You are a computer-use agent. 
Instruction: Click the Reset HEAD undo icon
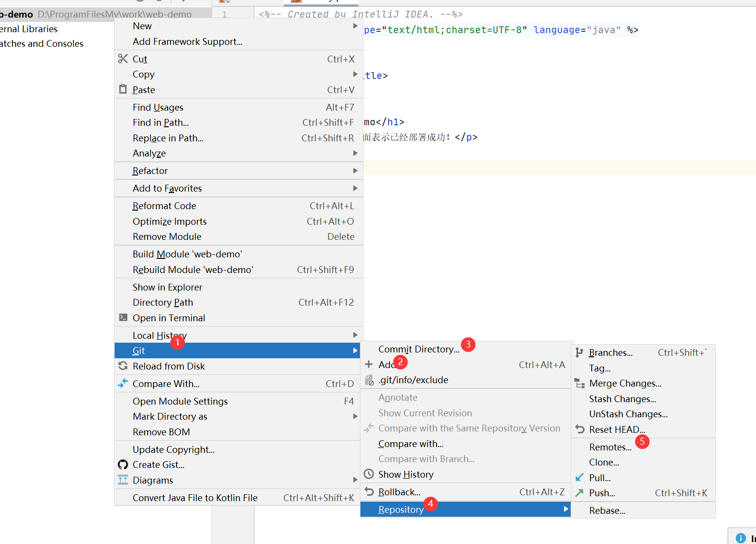point(579,429)
